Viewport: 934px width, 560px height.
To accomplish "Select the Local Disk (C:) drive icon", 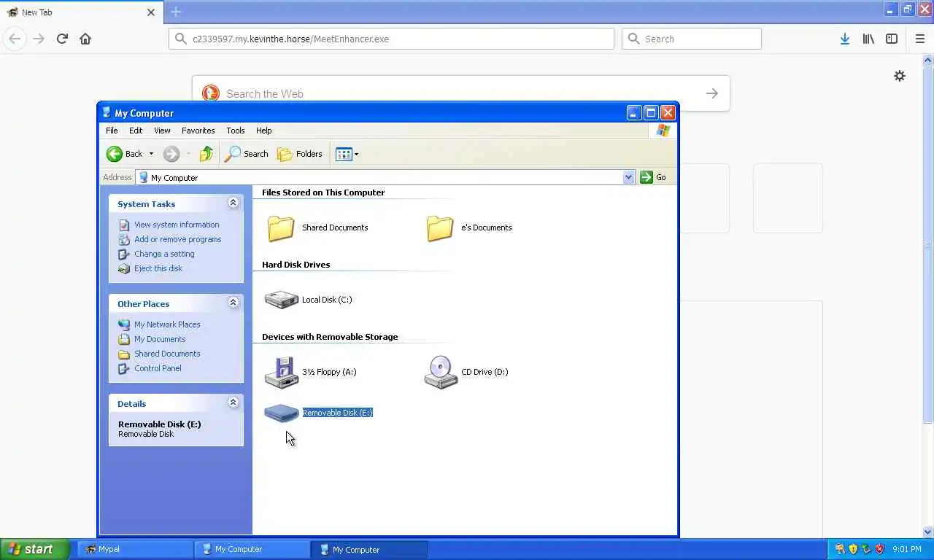I will click(x=281, y=300).
